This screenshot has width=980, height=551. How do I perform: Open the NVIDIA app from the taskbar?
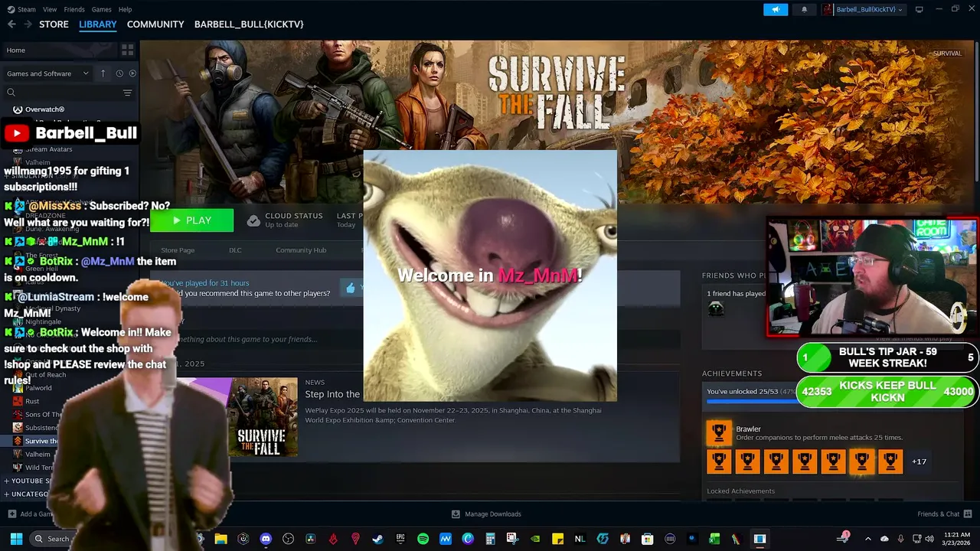tap(535, 539)
